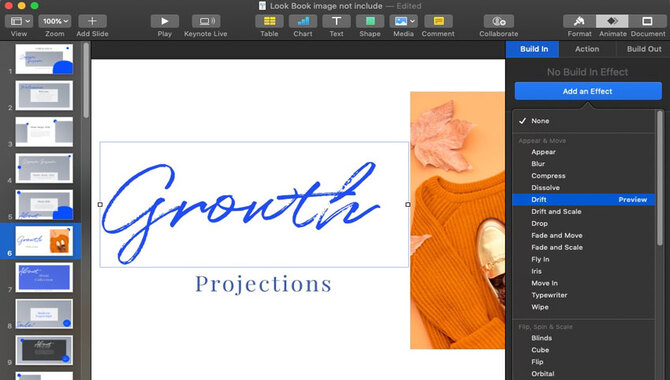Image resolution: width=670 pixels, height=380 pixels.
Task: Click the Shape icon
Action: (x=370, y=21)
